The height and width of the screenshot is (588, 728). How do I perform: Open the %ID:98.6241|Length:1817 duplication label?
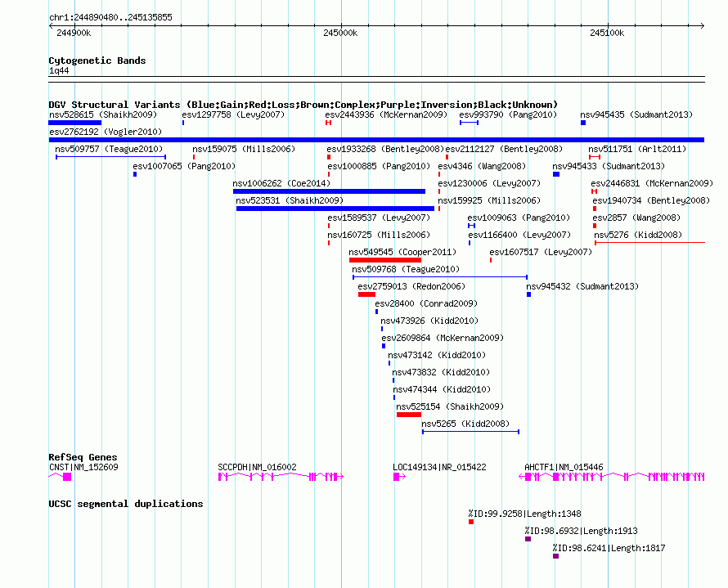pos(609,548)
